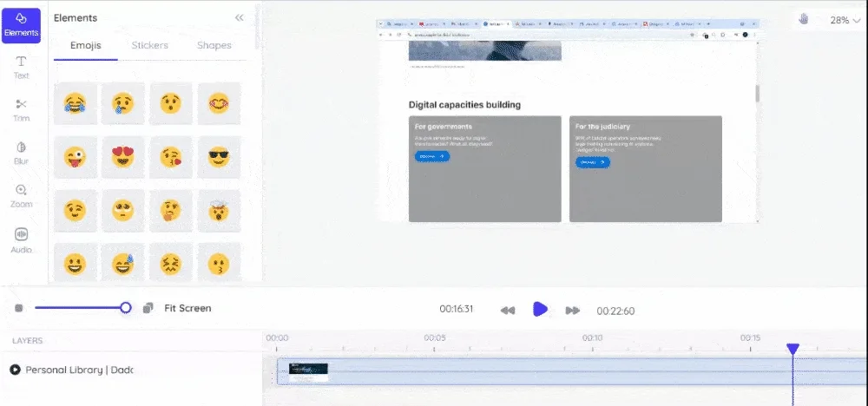Click the fast forward button

coord(572,310)
